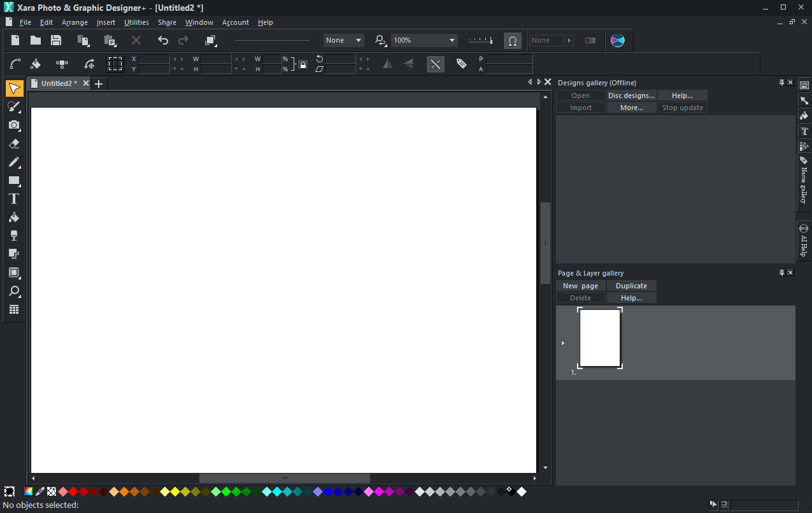This screenshot has height=513, width=812.
Task: Open the Arrange menu
Action: point(75,22)
